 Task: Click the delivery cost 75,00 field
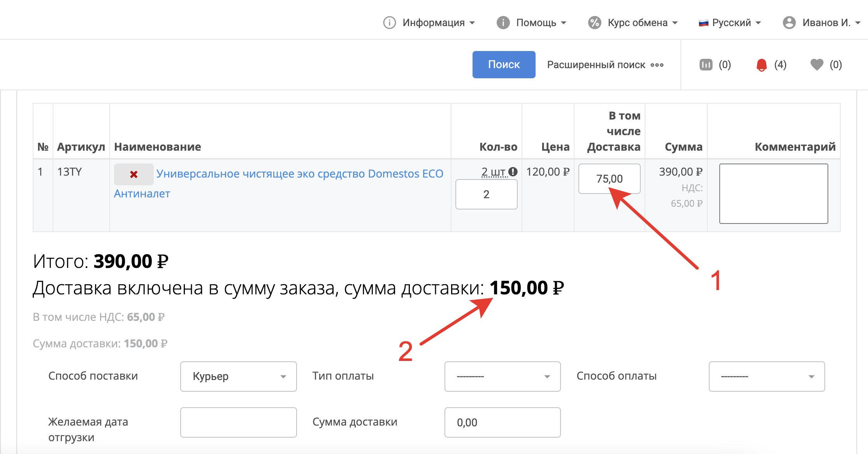pos(609,179)
